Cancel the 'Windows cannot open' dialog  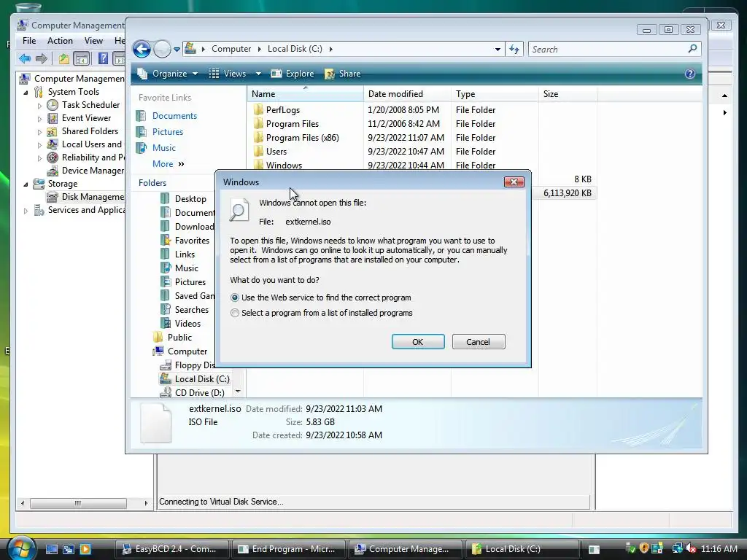click(479, 342)
